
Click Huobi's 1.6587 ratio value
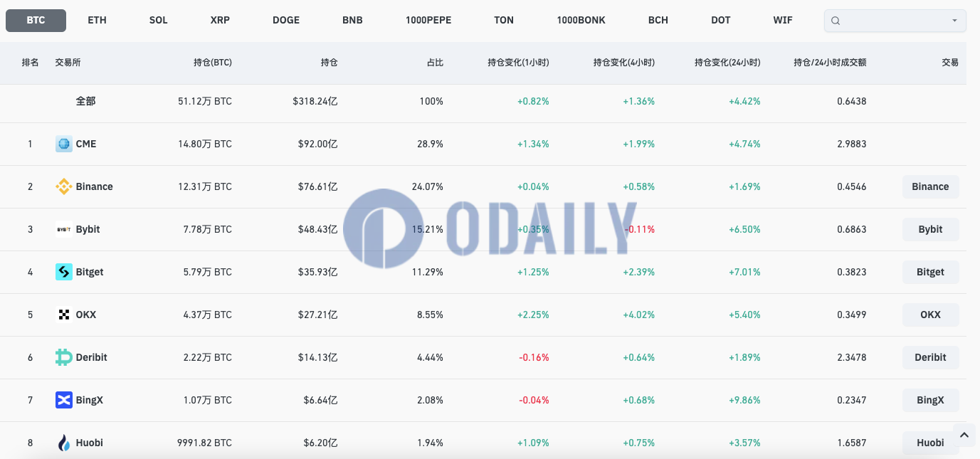pos(852,443)
